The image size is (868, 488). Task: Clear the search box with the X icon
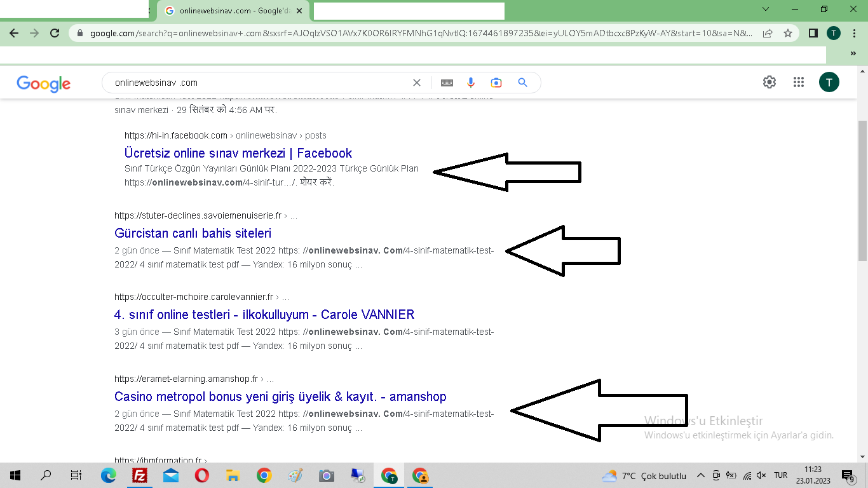pos(417,83)
